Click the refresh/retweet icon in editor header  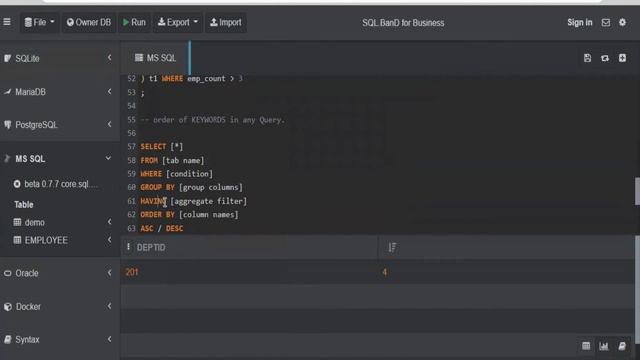click(605, 58)
